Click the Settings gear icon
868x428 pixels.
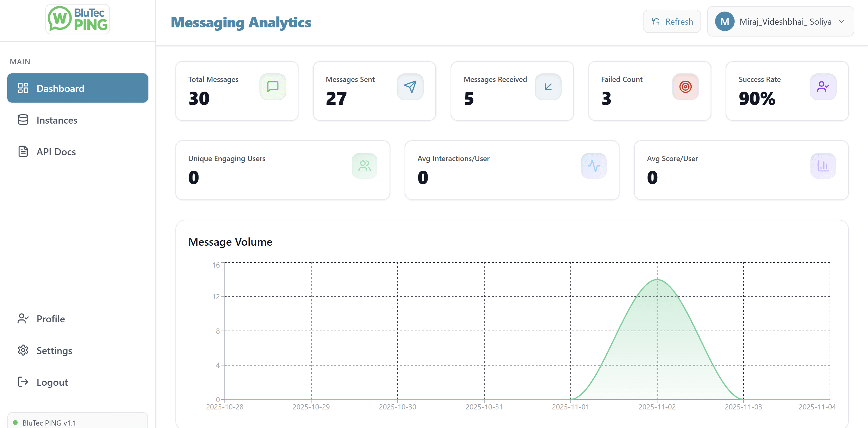23,350
